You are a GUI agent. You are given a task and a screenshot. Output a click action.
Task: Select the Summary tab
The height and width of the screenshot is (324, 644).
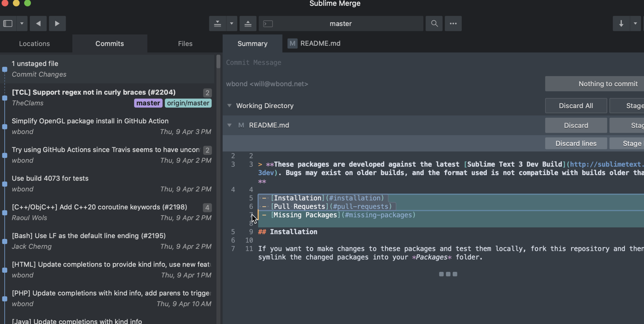[x=252, y=43]
